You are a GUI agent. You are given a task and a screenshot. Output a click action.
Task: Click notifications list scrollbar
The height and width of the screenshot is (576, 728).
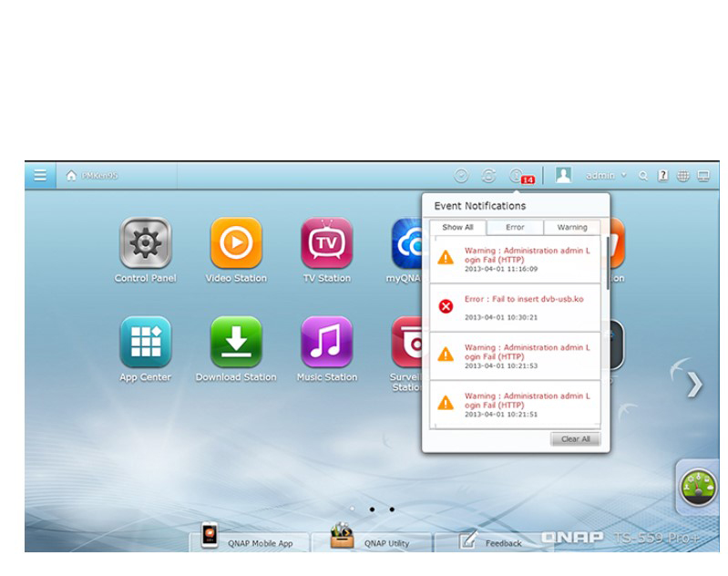[608, 262]
